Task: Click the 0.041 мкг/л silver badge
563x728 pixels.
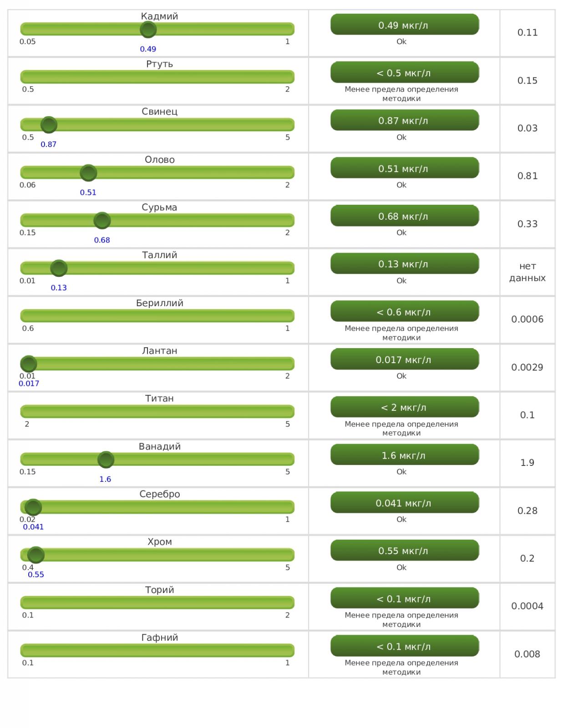Action: pos(405,503)
